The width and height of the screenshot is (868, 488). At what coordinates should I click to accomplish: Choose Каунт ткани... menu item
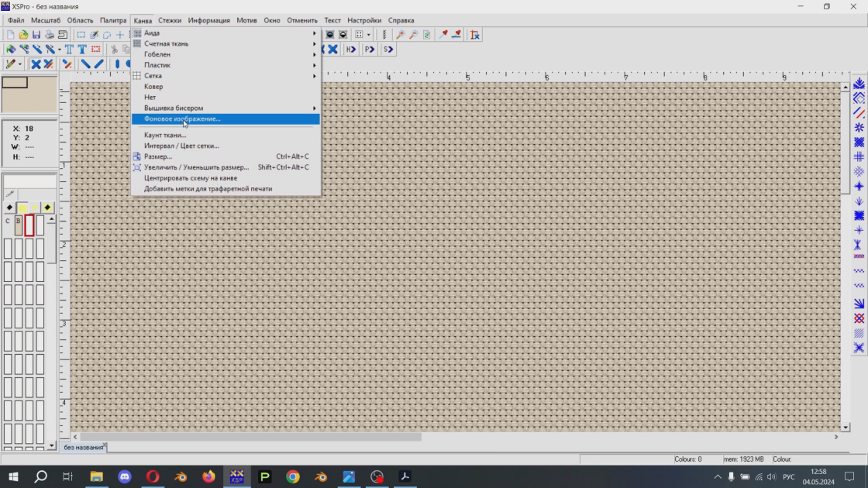pyautogui.click(x=226, y=135)
